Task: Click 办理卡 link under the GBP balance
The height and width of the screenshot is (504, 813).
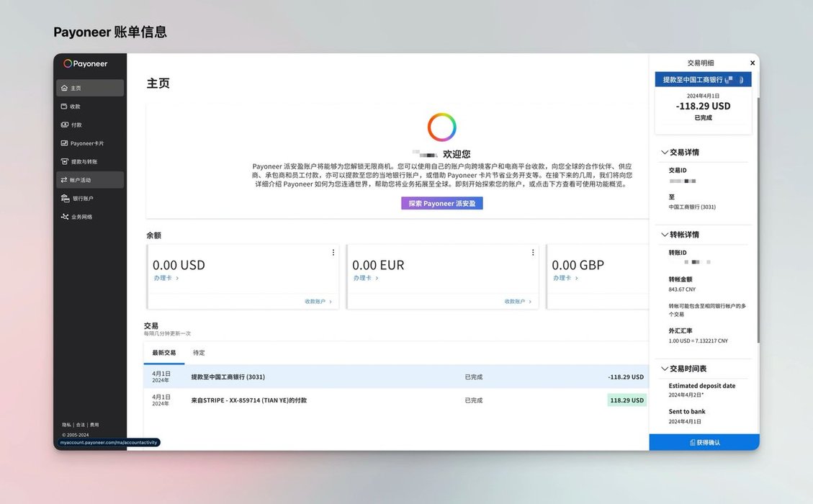Action: [x=562, y=278]
